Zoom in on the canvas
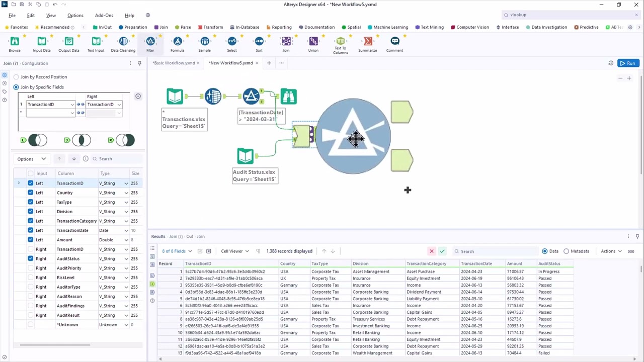The width and height of the screenshot is (644, 362). coord(629,78)
